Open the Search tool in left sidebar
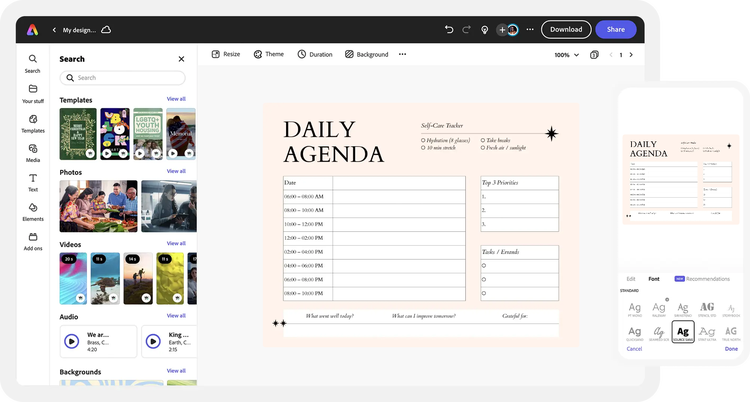750x402 pixels. coord(33,64)
